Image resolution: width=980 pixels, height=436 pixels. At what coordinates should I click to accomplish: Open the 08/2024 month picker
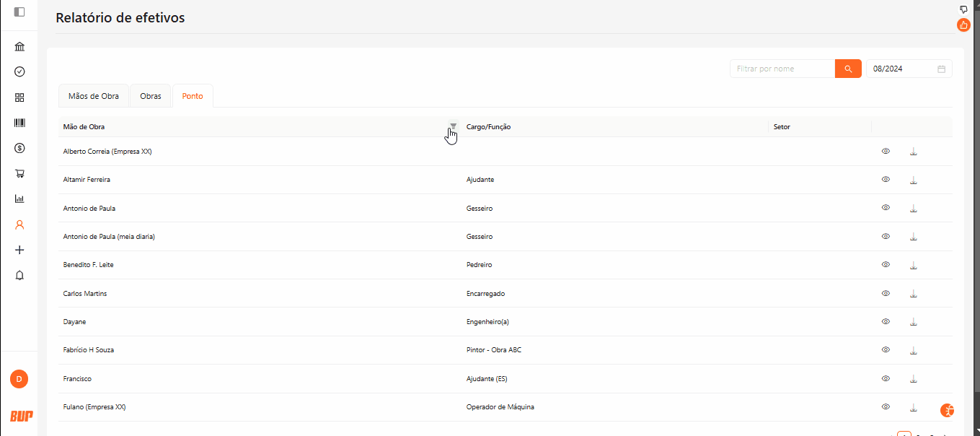click(x=909, y=69)
